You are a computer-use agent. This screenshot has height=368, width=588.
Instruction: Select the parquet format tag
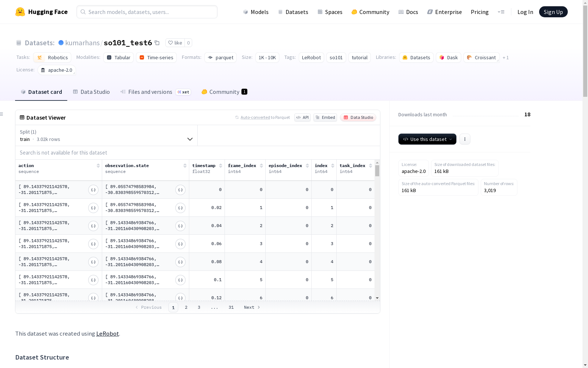pos(220,57)
